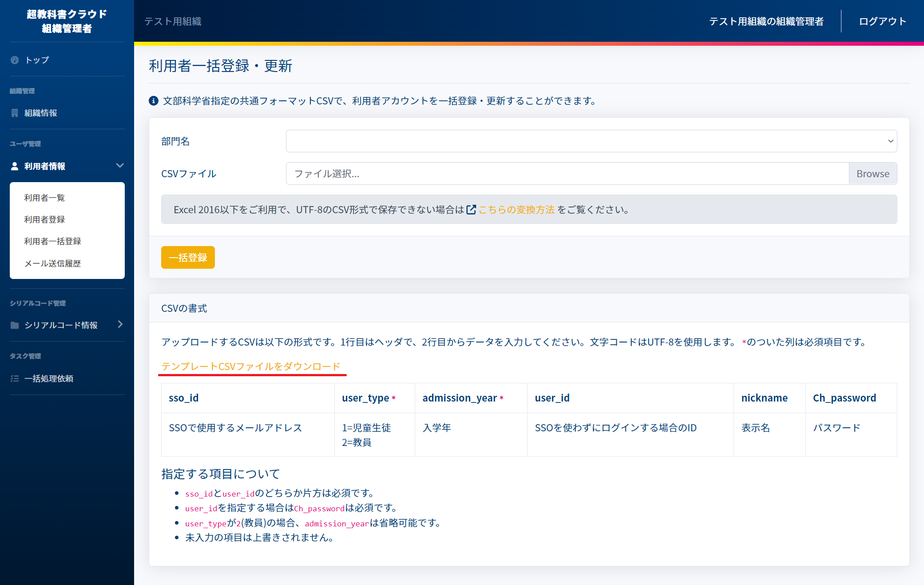Click the blue info circle icon
The image size is (924, 585).
(x=154, y=101)
